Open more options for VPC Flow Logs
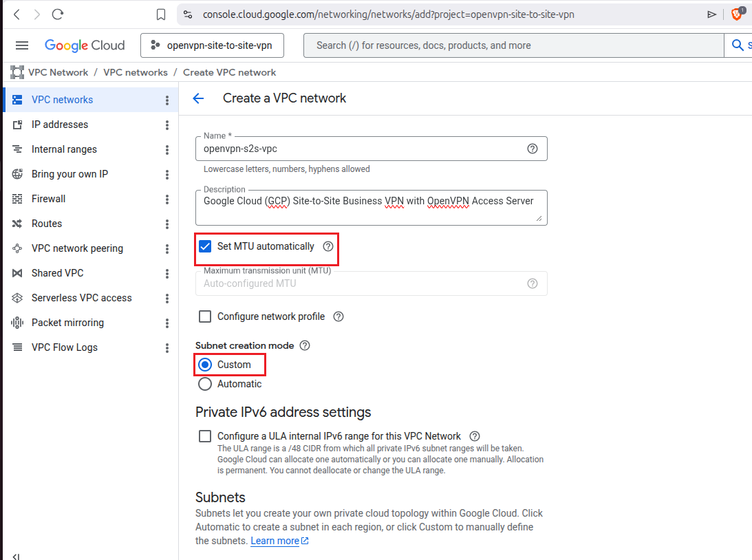Image resolution: width=752 pixels, height=560 pixels. pyautogui.click(x=167, y=348)
